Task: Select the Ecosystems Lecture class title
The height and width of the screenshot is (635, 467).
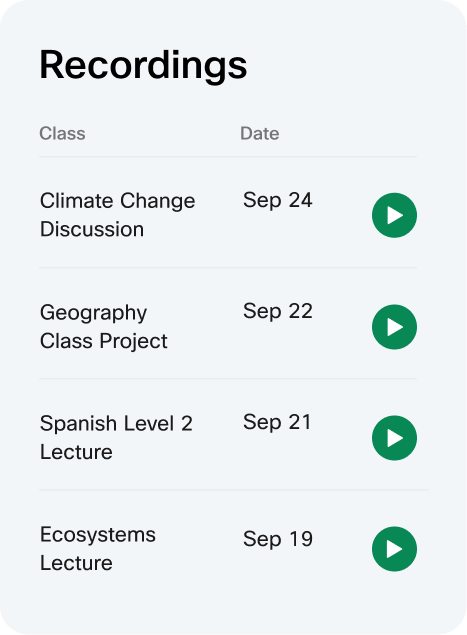Action: pos(98,549)
